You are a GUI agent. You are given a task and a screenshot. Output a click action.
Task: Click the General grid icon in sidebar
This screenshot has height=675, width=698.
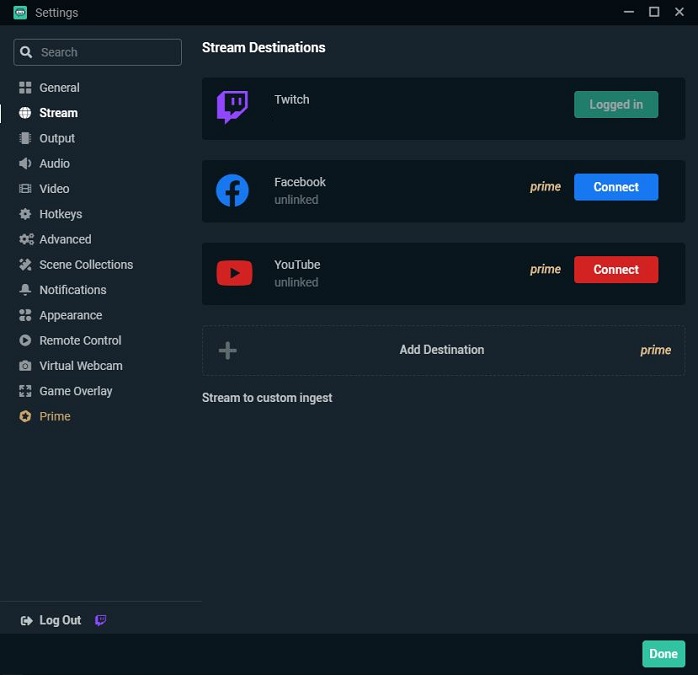point(25,88)
